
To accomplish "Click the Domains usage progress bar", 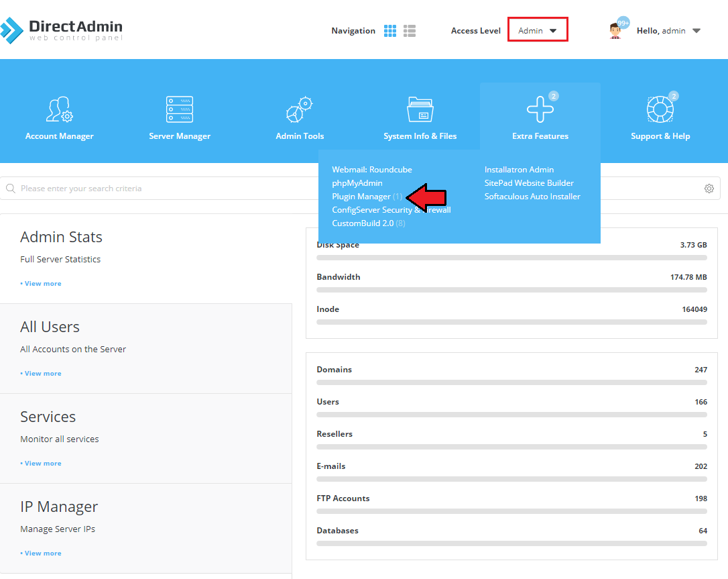I will click(511, 382).
